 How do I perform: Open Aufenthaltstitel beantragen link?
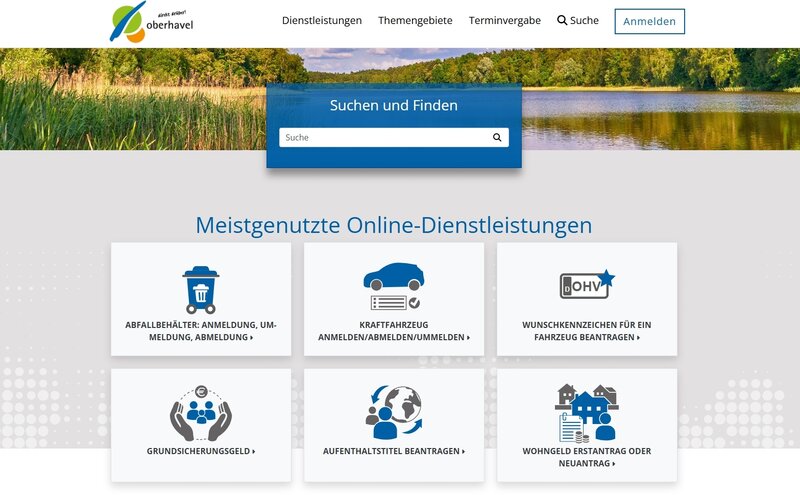(x=394, y=451)
